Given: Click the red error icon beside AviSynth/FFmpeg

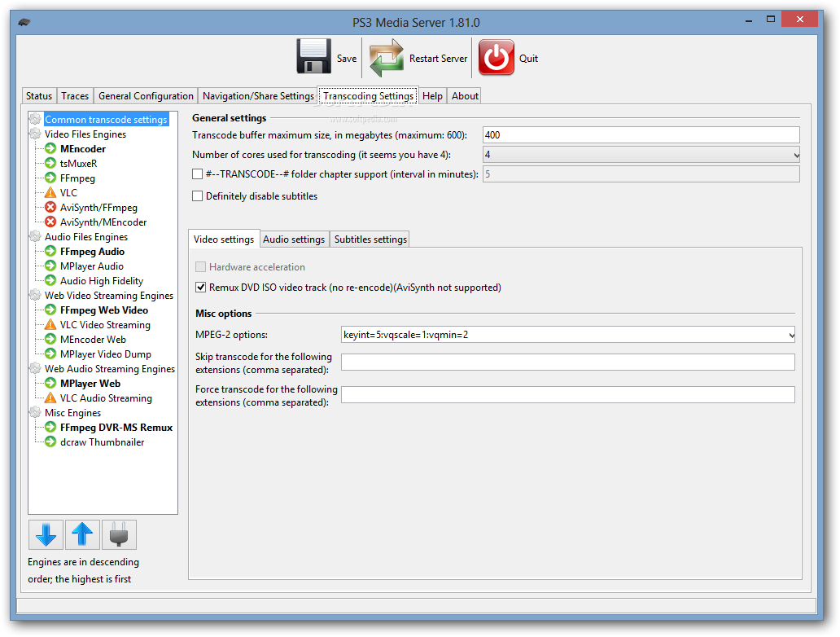Looking at the screenshot, I should (x=50, y=207).
